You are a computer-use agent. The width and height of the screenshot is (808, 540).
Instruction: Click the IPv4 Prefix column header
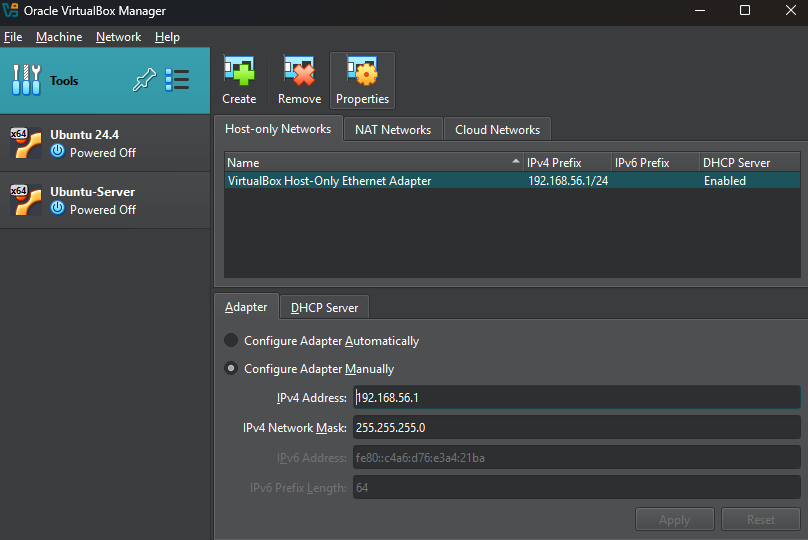567,162
